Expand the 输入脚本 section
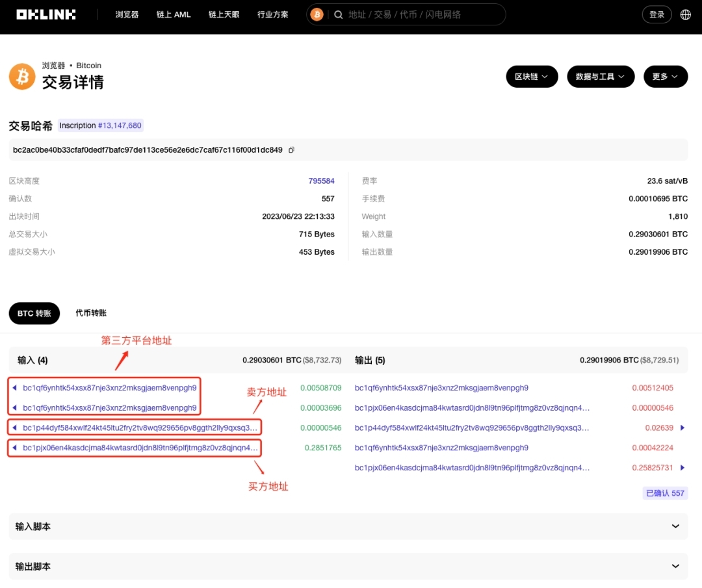 pos(675,526)
